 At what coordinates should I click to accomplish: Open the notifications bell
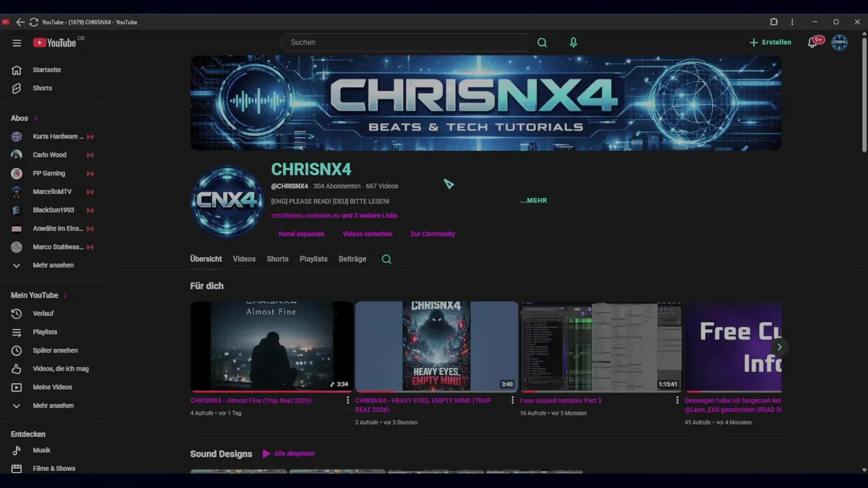(x=812, y=42)
